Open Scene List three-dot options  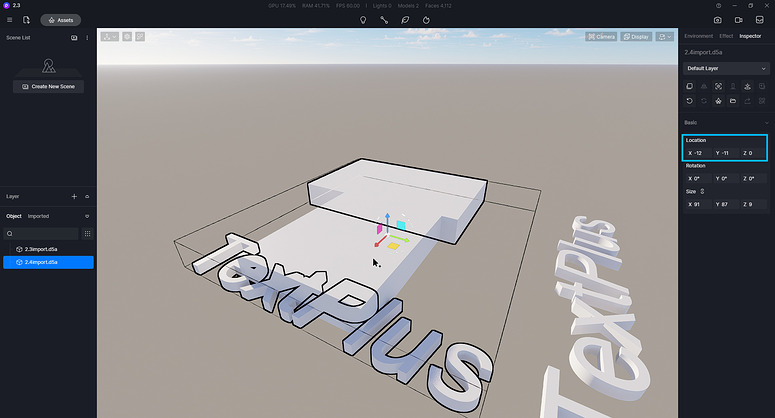click(87, 38)
